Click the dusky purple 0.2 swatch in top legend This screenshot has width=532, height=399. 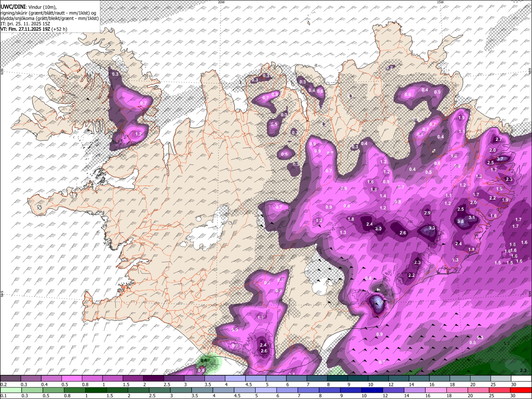coord(10,379)
